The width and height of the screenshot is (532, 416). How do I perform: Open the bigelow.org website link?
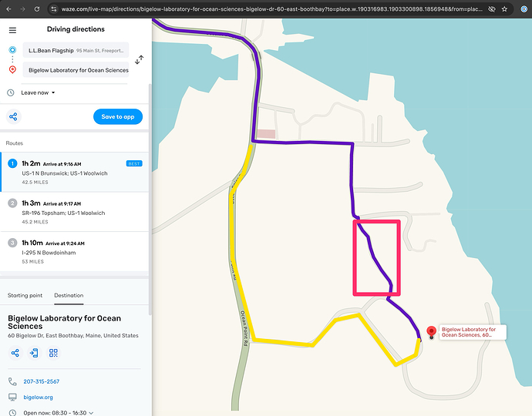click(38, 397)
